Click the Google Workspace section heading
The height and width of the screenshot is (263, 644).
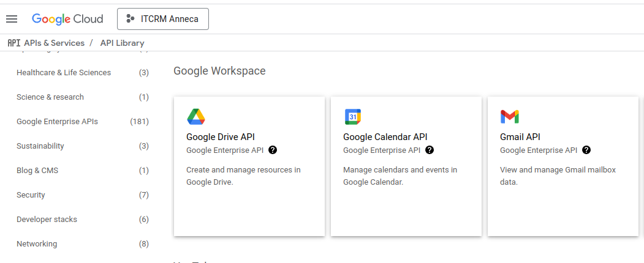click(219, 71)
